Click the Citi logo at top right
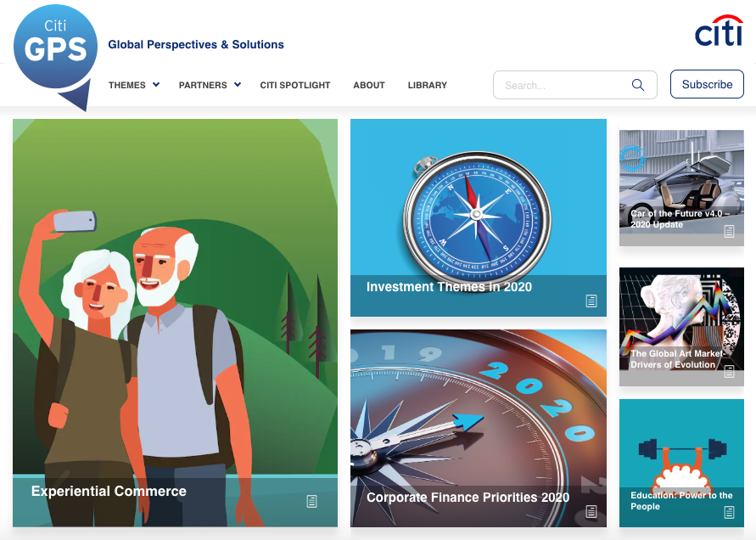The image size is (756, 540). tap(719, 31)
